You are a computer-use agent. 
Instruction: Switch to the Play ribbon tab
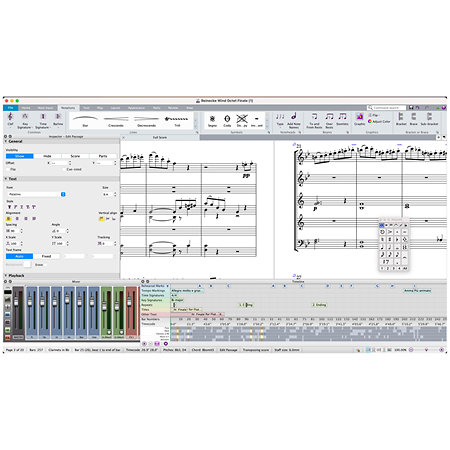(100, 108)
